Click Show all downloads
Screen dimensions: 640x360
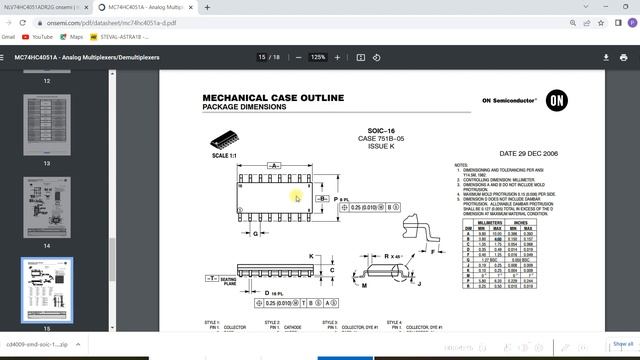pos(623,344)
